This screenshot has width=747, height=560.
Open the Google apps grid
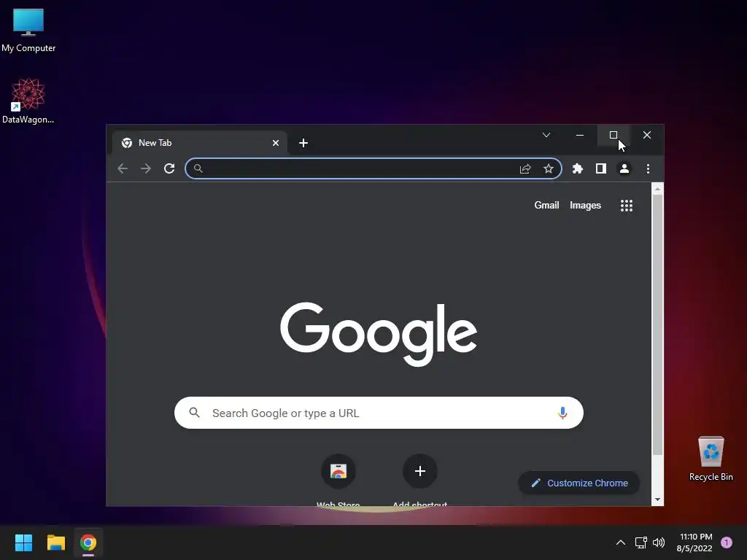[x=627, y=205]
